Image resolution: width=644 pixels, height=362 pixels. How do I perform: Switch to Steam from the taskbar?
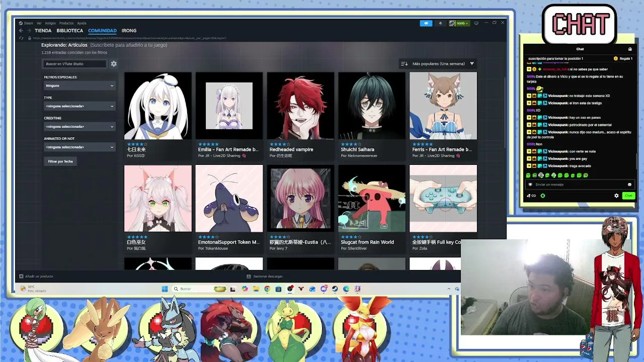[x=335, y=289]
